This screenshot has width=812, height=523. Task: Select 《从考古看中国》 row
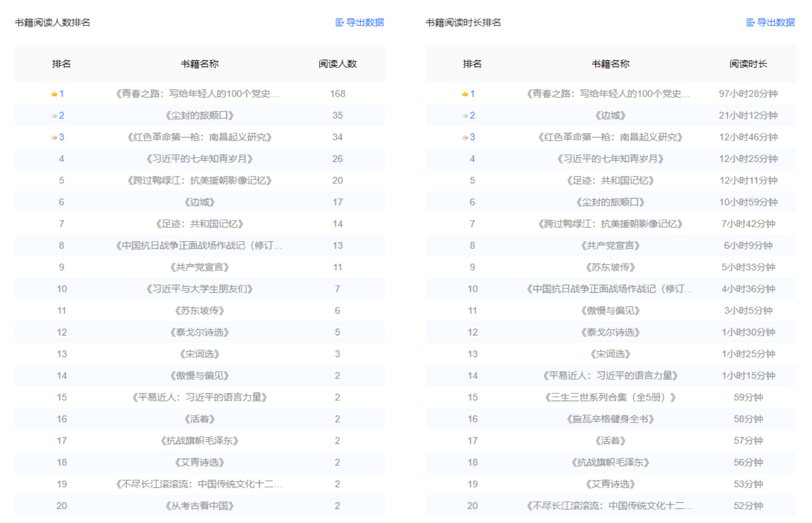click(x=200, y=506)
